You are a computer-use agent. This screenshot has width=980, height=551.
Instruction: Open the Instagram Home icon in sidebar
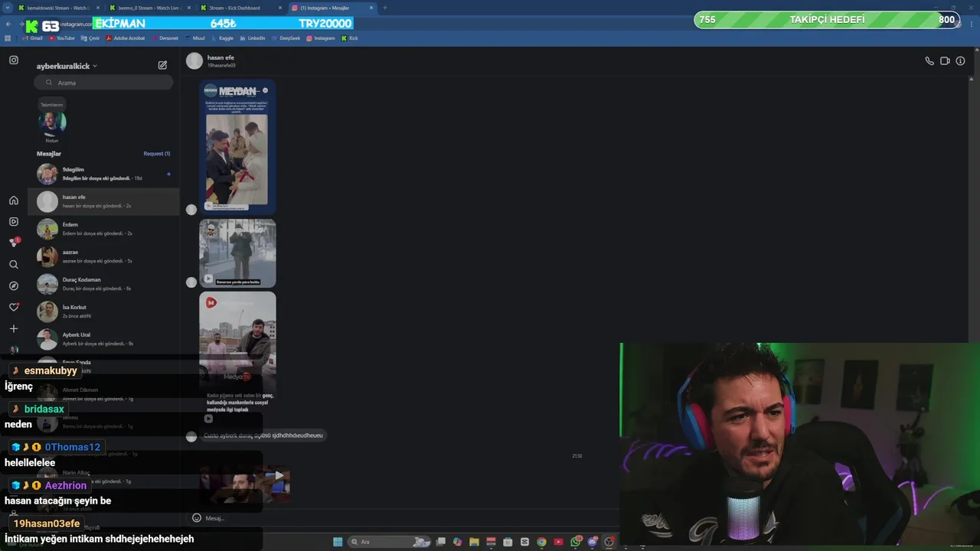(x=14, y=201)
